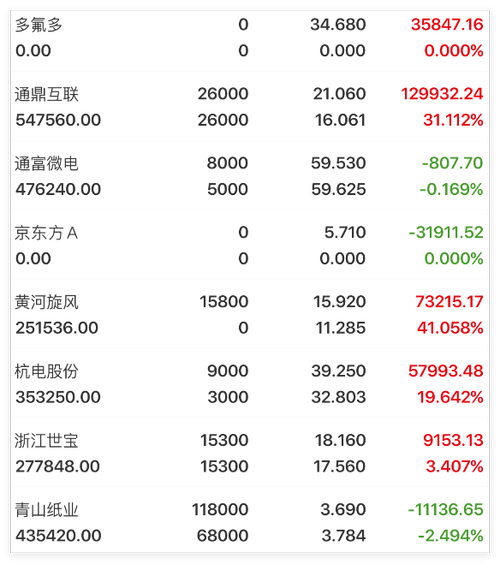500x563 pixels.
Task: Click the 31.112% gain percentage
Action: coord(453,120)
